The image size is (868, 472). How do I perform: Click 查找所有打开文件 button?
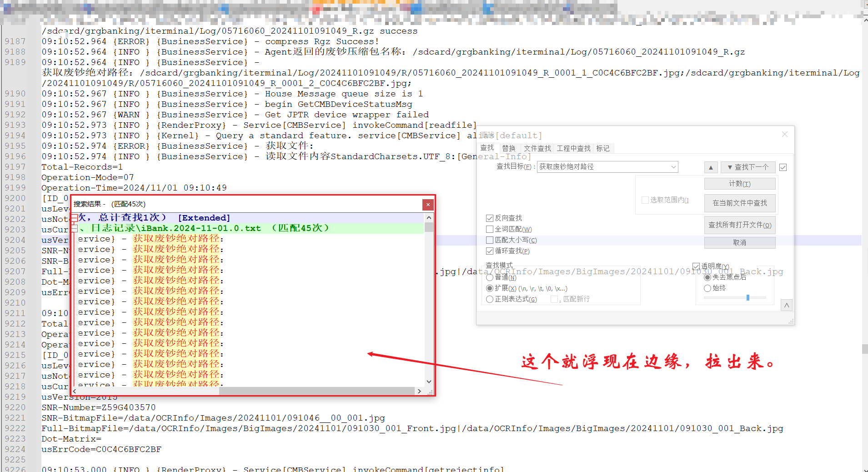click(x=740, y=225)
